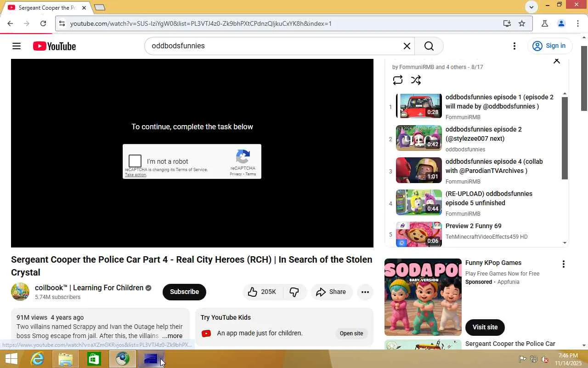Bookmark this page with the star

[522, 23]
